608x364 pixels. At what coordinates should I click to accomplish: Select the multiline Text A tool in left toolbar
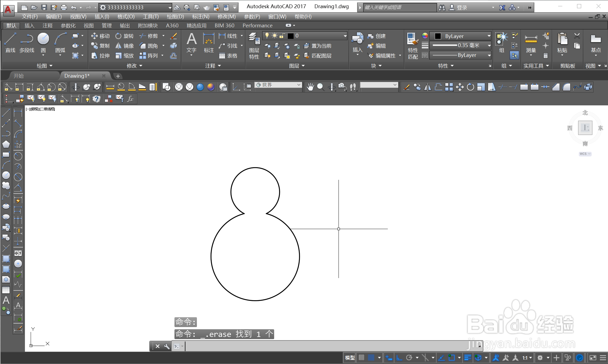6,300
